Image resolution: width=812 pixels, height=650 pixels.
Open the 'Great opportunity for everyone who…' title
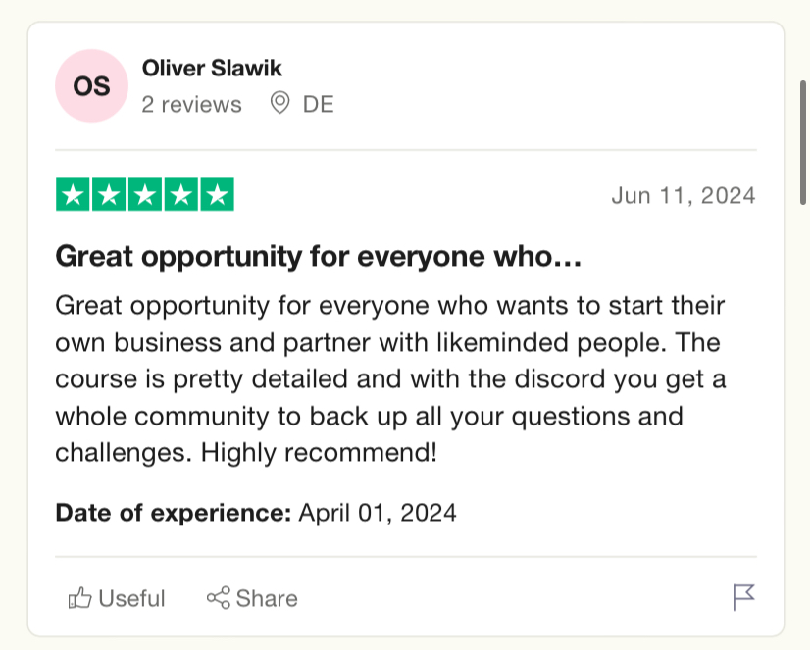(x=319, y=256)
